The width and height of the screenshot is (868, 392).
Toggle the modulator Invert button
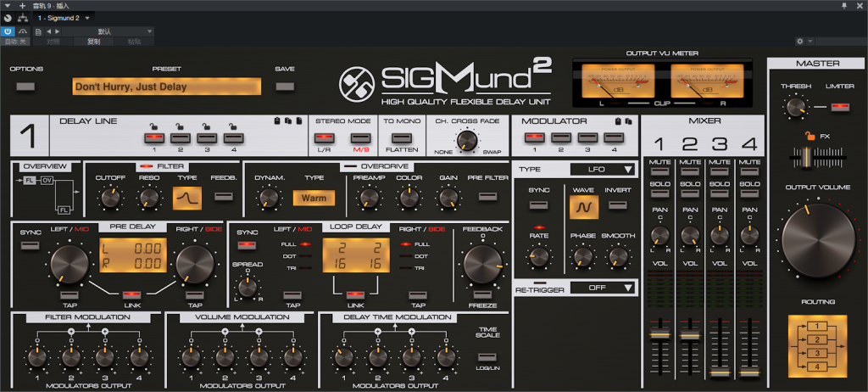click(x=617, y=205)
